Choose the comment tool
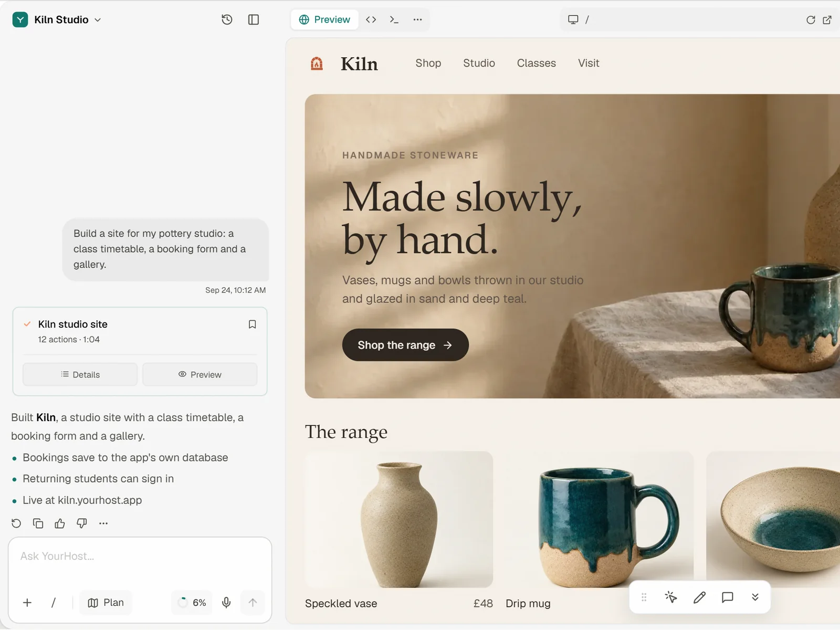 [727, 597]
